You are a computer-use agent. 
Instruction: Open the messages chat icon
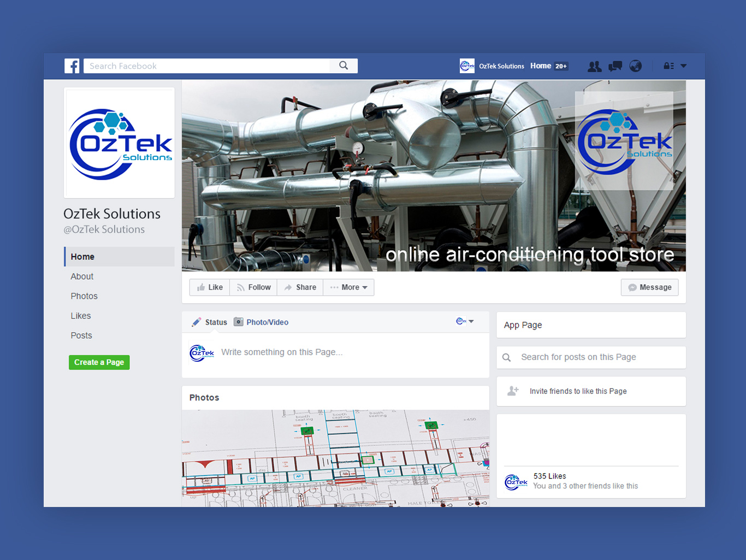[x=615, y=66]
